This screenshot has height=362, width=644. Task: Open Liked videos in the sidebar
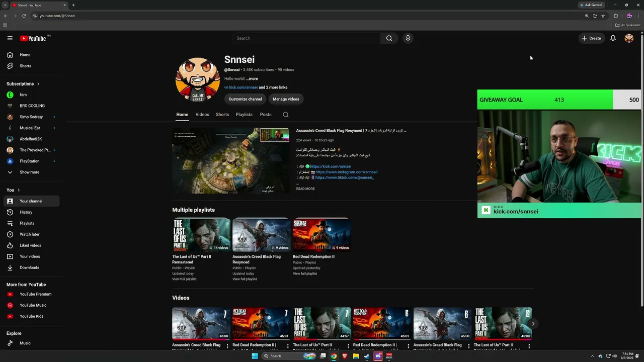(x=31, y=245)
